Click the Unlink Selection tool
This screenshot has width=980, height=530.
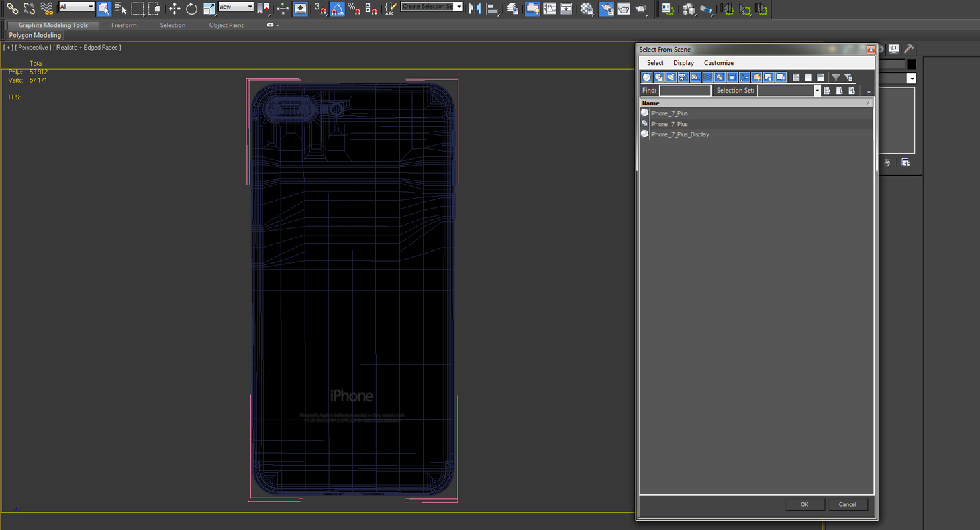point(29,9)
